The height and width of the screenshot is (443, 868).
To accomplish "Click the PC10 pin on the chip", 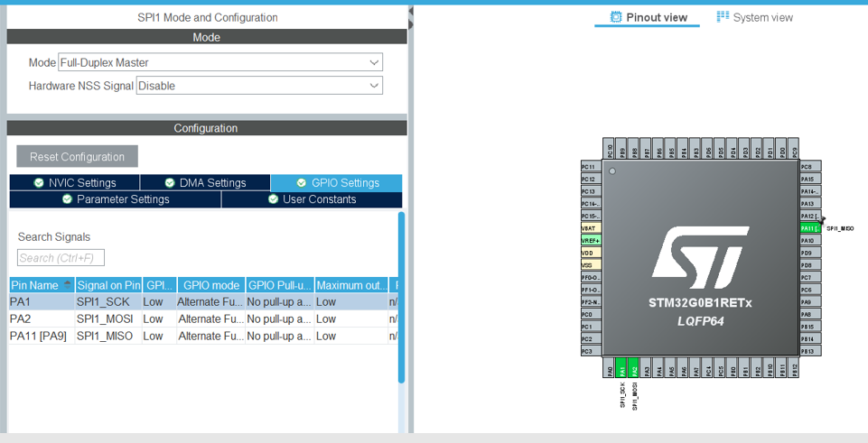I will click(x=609, y=148).
